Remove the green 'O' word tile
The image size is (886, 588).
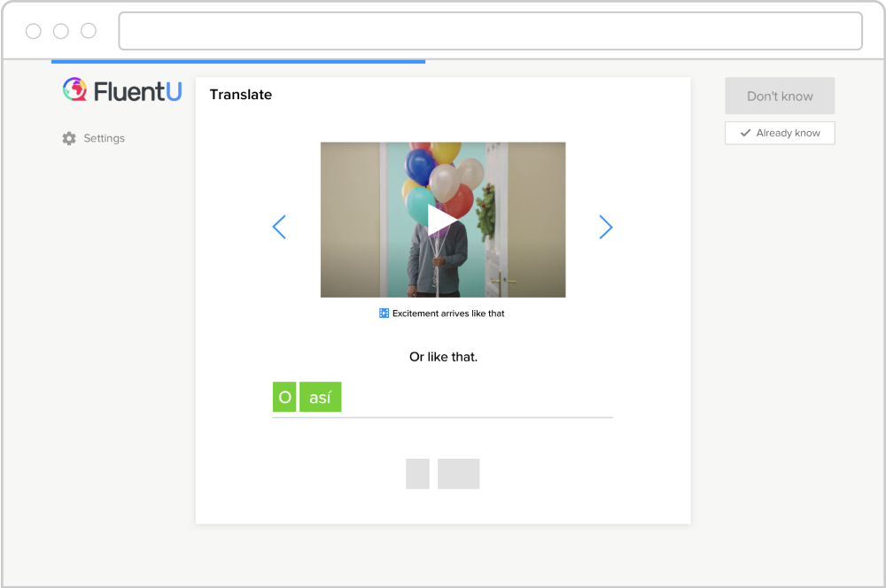(x=284, y=398)
